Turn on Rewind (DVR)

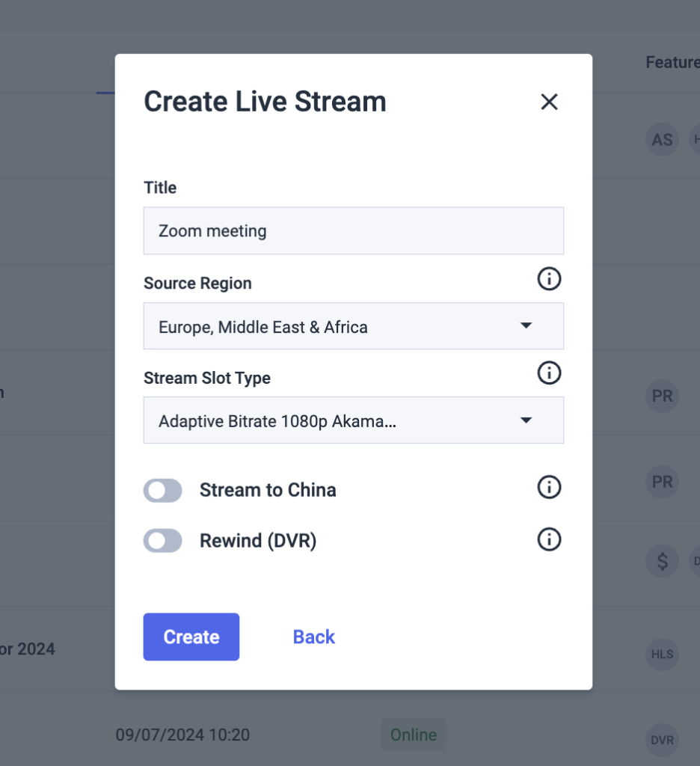click(x=163, y=540)
